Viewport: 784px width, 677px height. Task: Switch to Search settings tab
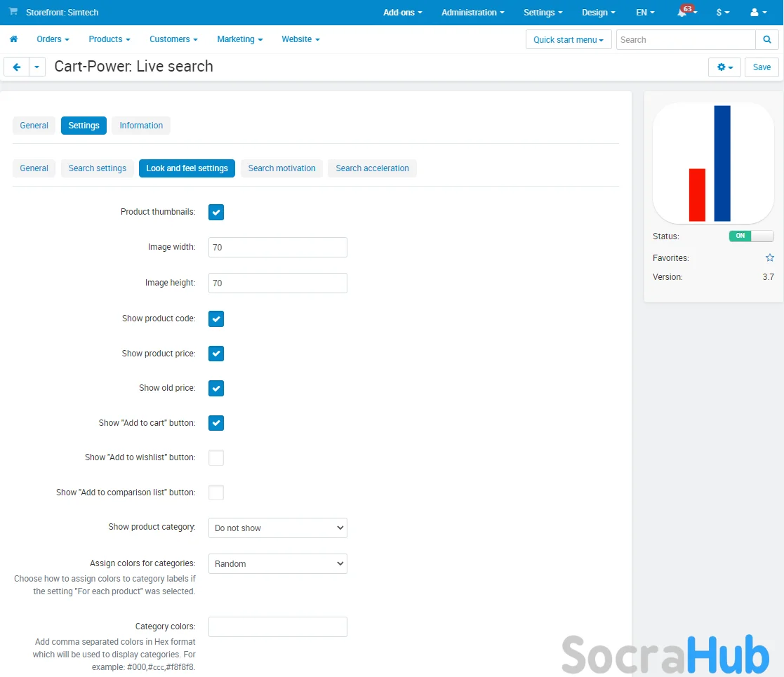pos(97,168)
